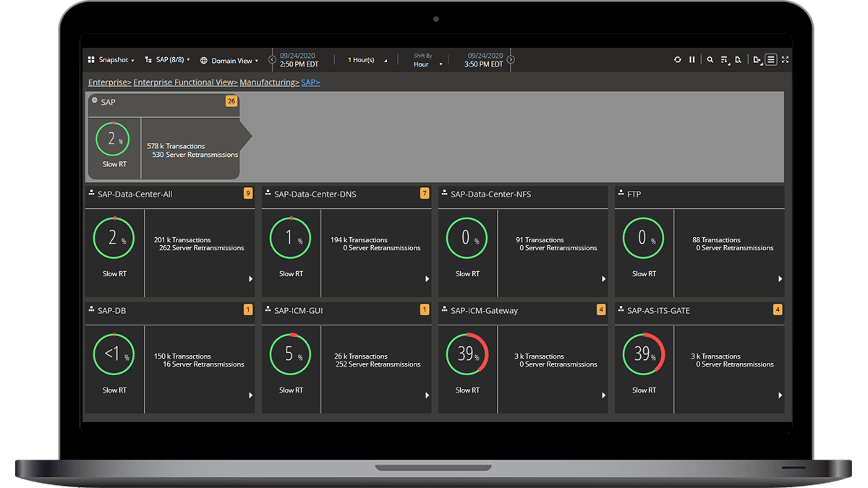Open the export options icon
868x488 pixels.
(757, 60)
